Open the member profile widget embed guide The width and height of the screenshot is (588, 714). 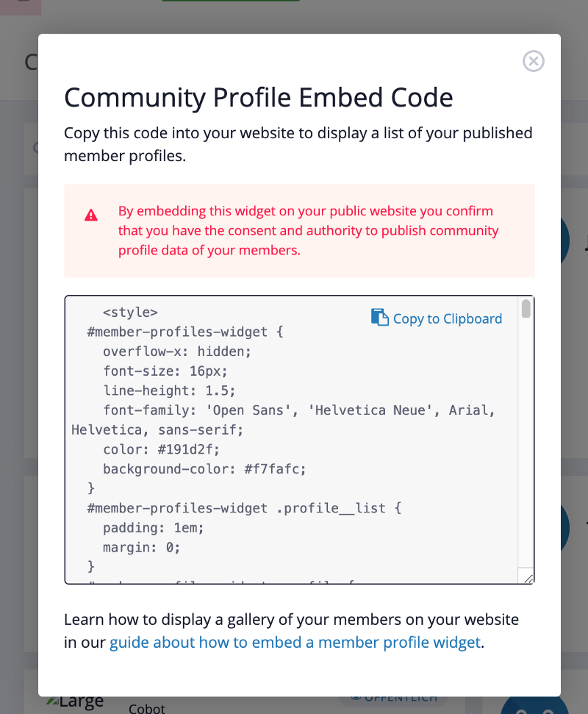(293, 642)
